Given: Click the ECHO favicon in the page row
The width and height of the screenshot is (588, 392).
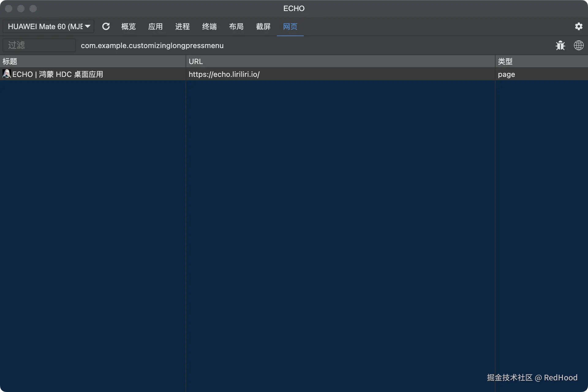Looking at the screenshot, I should tap(6, 74).
